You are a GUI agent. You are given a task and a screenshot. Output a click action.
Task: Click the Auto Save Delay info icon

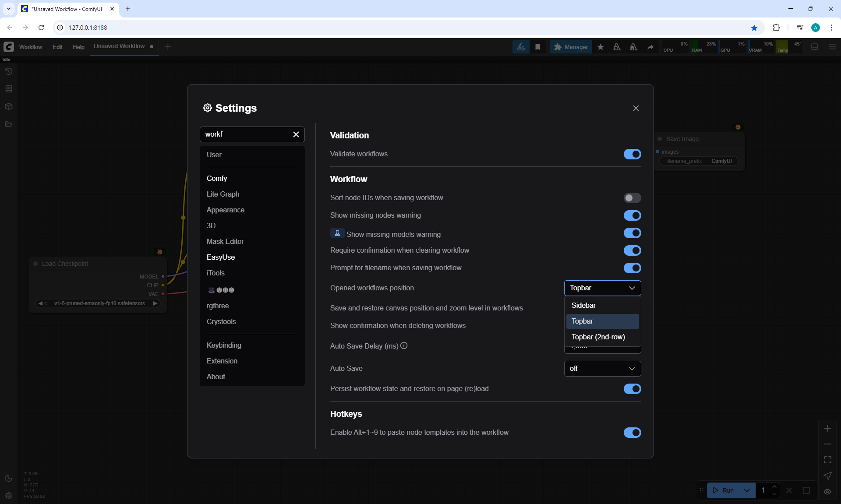pos(404,345)
